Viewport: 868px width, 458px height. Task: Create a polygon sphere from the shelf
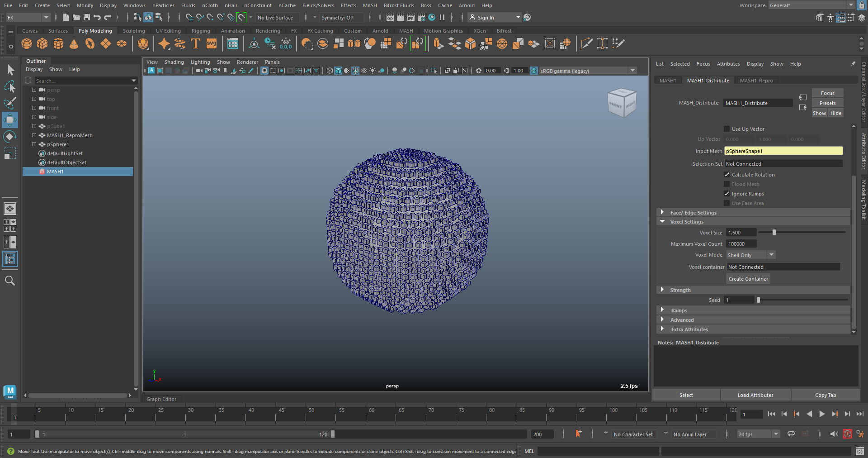point(27,43)
